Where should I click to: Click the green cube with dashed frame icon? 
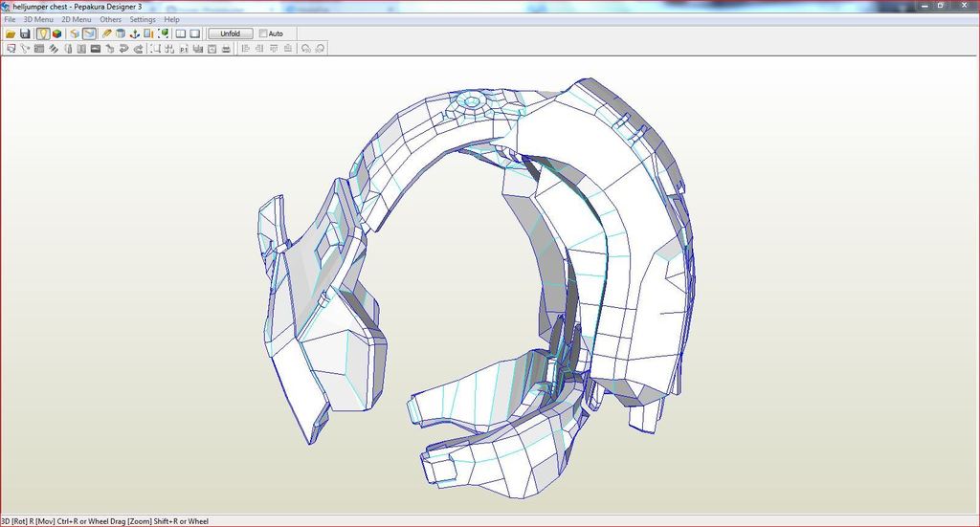point(164,33)
